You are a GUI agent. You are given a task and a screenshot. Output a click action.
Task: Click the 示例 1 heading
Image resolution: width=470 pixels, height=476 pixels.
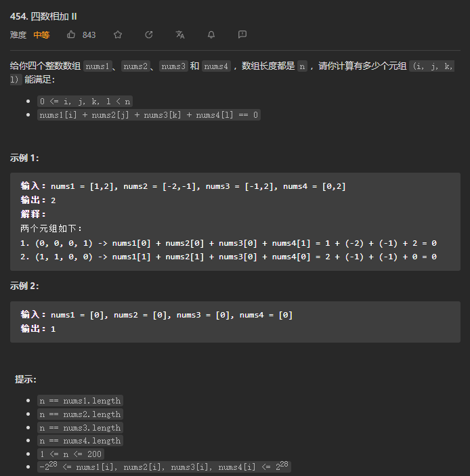pos(24,158)
